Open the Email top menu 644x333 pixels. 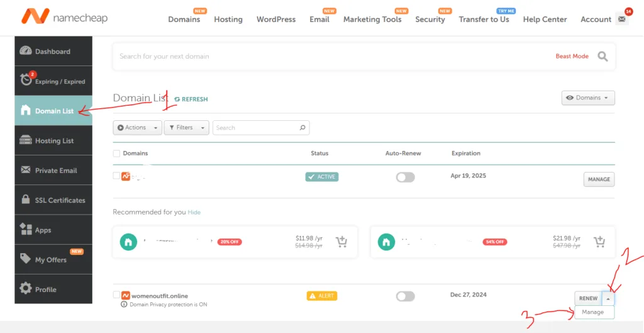point(319,20)
